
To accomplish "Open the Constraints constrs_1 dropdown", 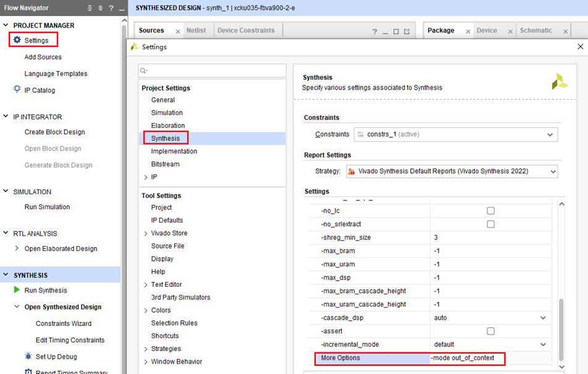I will pos(550,134).
